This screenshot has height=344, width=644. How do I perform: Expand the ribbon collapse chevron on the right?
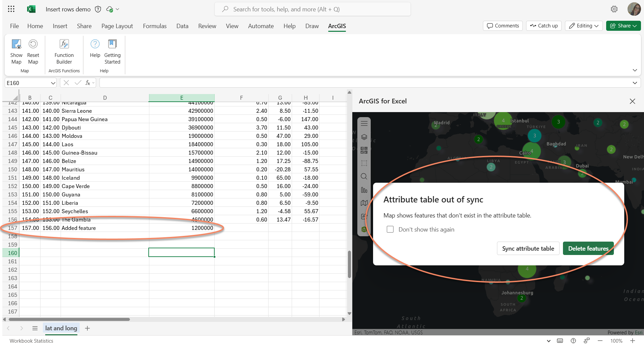[x=635, y=70]
